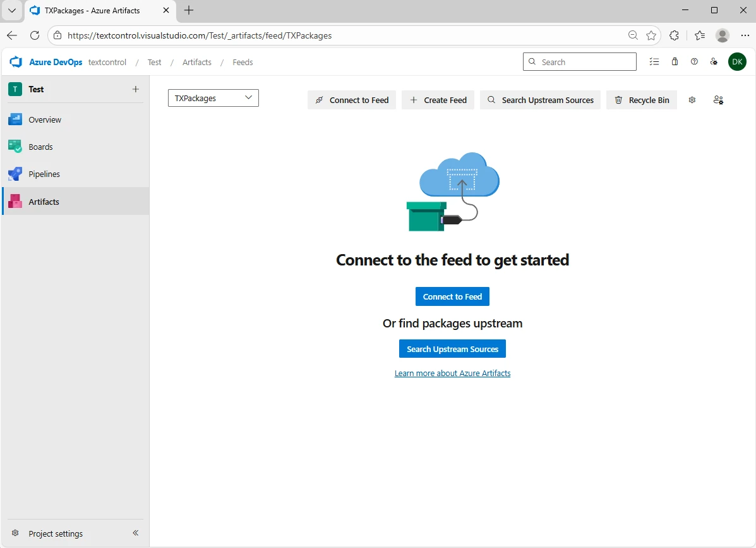Open the DK profile avatar
Screen dimensions: 756x548
coord(737,61)
